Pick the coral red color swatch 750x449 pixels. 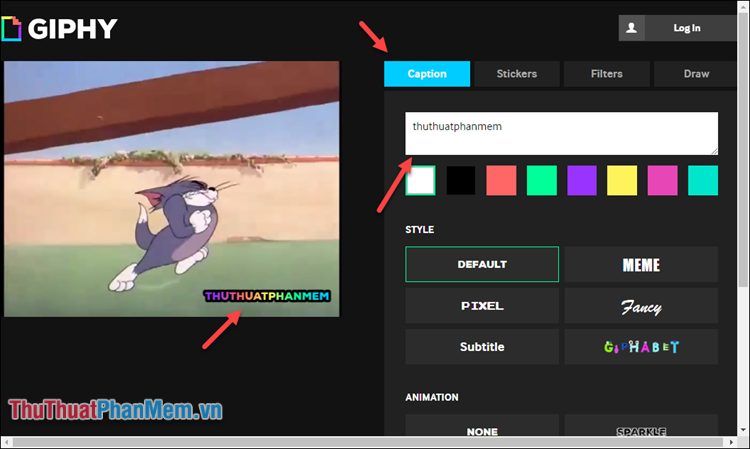[x=501, y=180]
